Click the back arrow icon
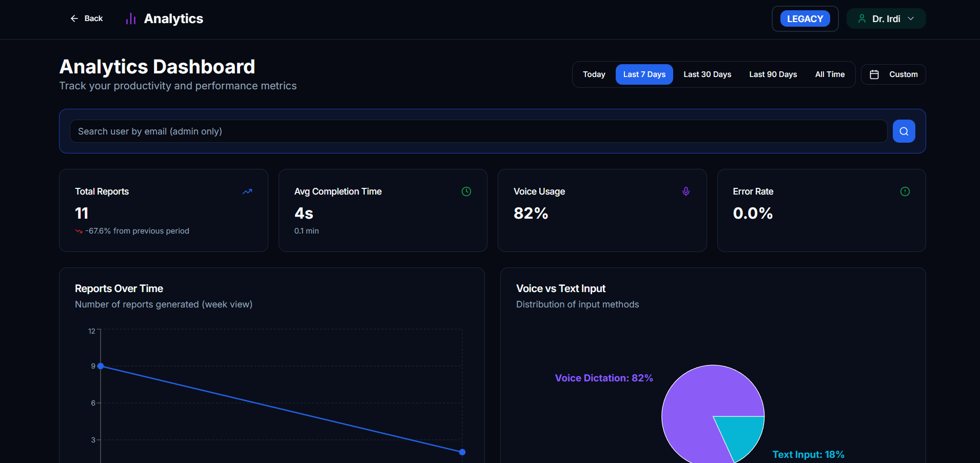The height and width of the screenshot is (463, 980). pos(74,18)
